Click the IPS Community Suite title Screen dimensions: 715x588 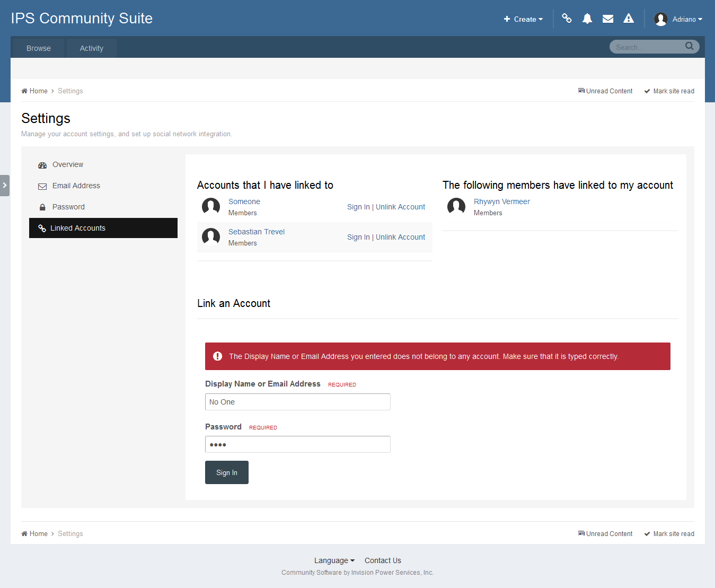point(82,18)
